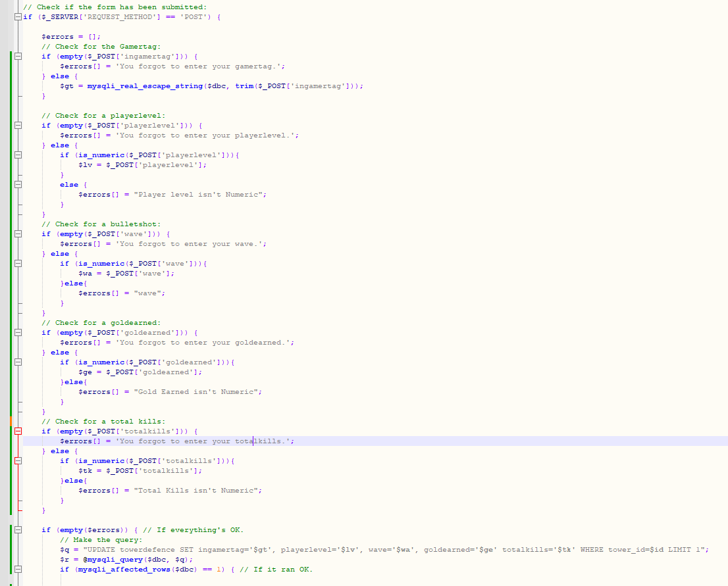Collapse the outer REQUEST_METHOD POST if block
The width and height of the screenshot is (728, 586).
(18, 16)
